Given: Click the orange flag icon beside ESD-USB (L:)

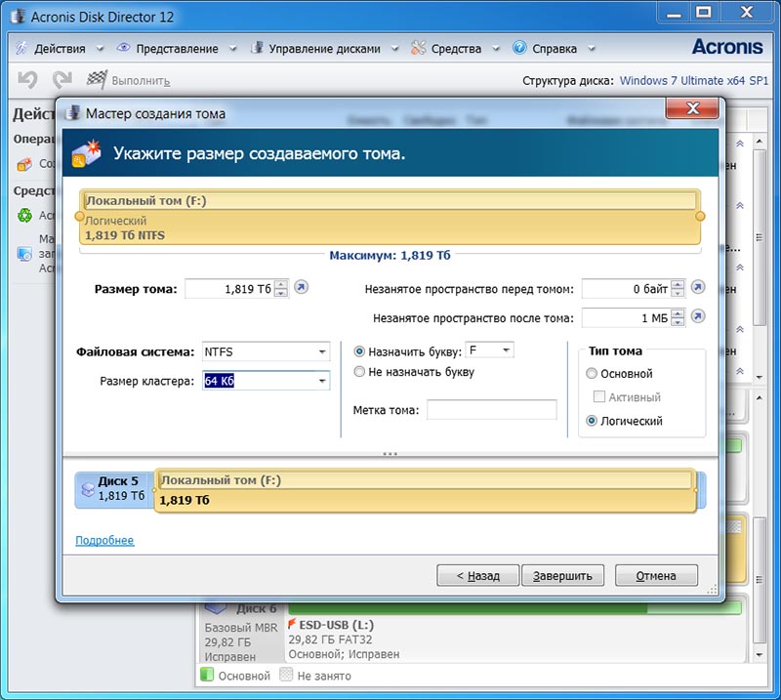Looking at the screenshot, I should [x=292, y=624].
